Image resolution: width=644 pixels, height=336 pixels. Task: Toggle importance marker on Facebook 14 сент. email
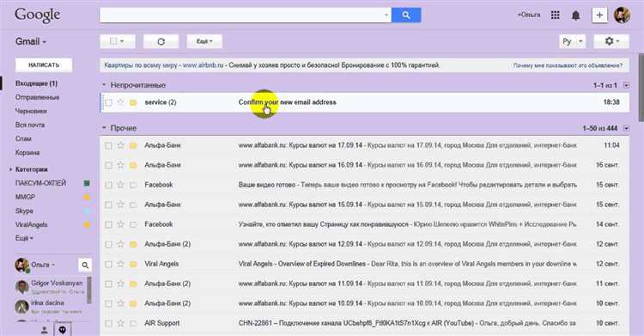(133, 224)
